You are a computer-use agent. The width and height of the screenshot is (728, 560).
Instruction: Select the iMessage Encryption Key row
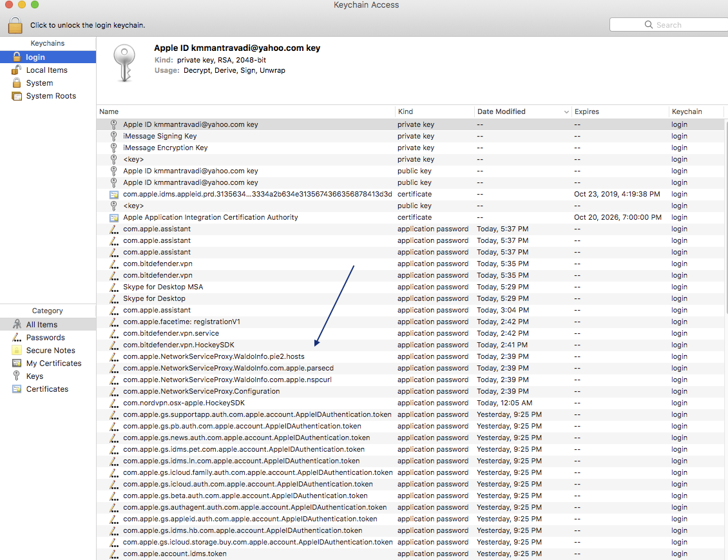[410, 148]
